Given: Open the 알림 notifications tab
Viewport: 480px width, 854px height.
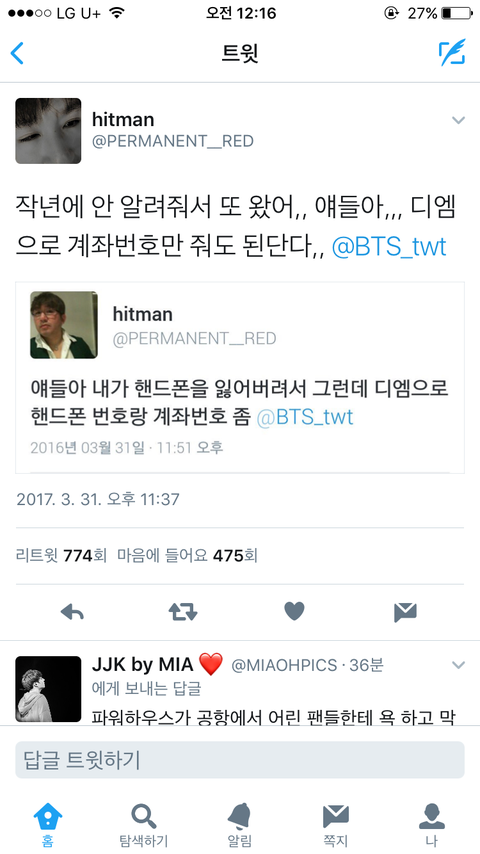Looking at the screenshot, I should tap(240, 825).
